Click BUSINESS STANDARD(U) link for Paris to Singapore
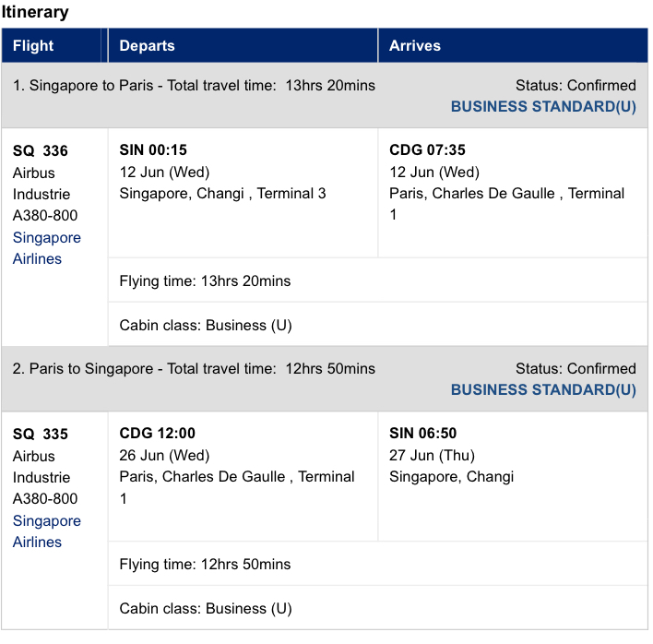 point(543,390)
